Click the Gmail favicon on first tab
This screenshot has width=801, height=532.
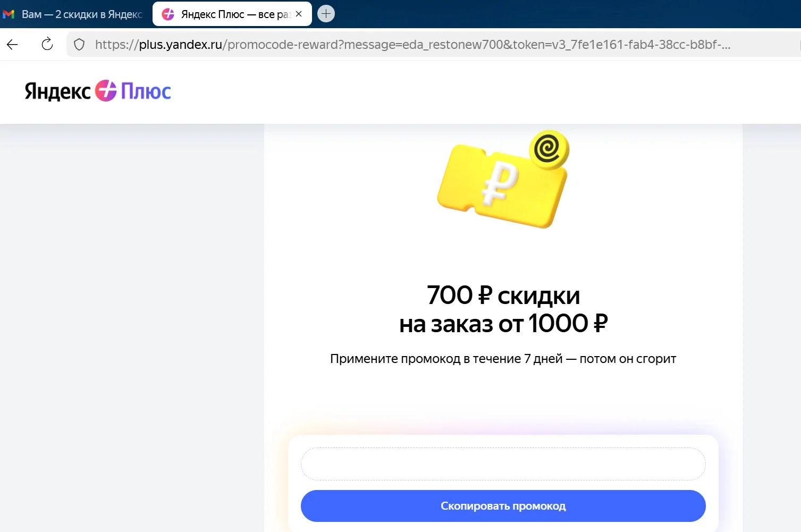tap(9, 14)
